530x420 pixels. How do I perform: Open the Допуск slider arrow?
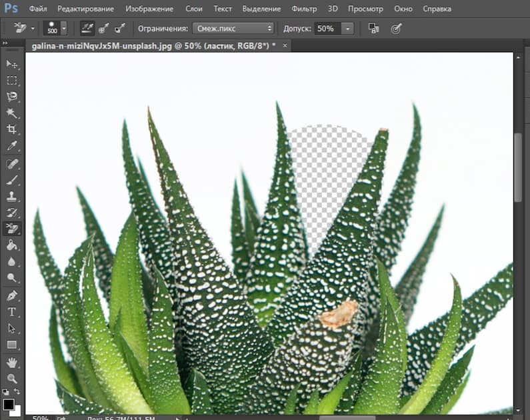coord(347,29)
